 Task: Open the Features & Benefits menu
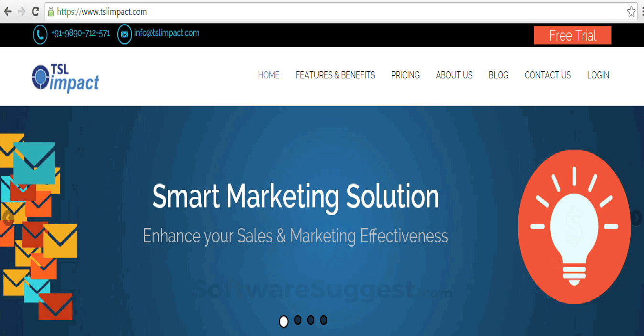[x=335, y=75]
